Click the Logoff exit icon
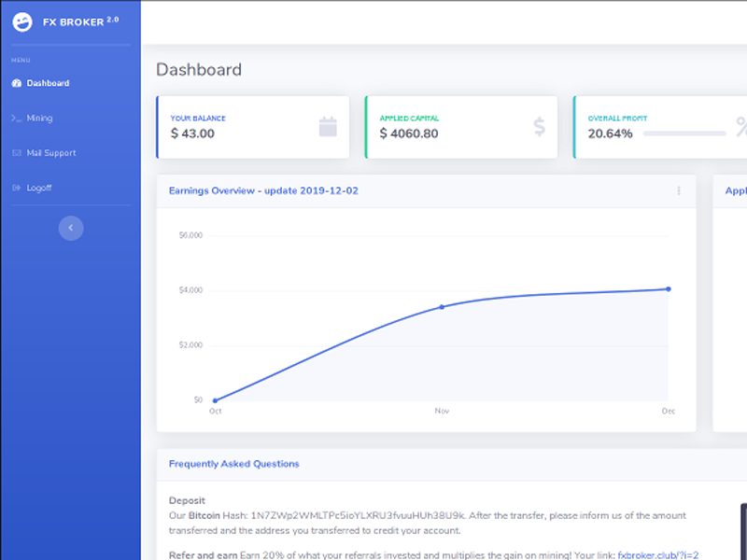 click(16, 188)
